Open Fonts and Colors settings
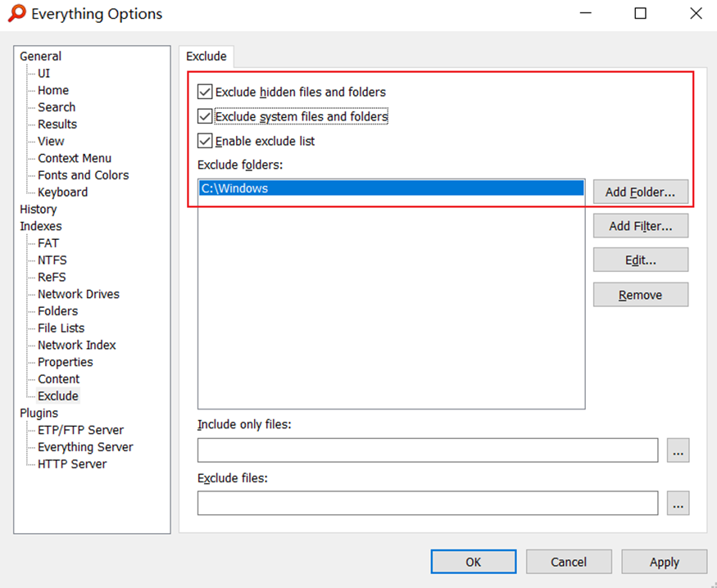This screenshot has width=717, height=588. [x=84, y=175]
